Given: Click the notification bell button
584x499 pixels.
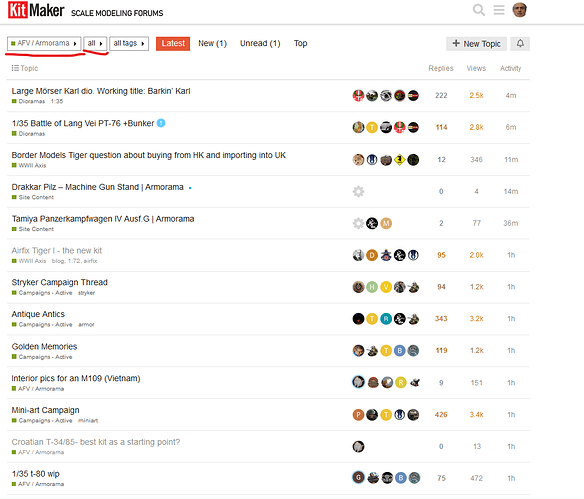Looking at the screenshot, I should coord(520,44).
